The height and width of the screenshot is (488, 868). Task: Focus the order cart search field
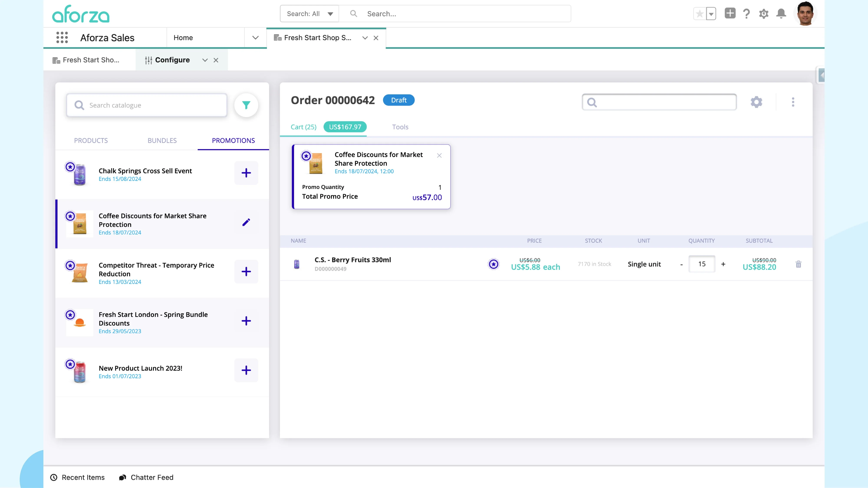(659, 102)
